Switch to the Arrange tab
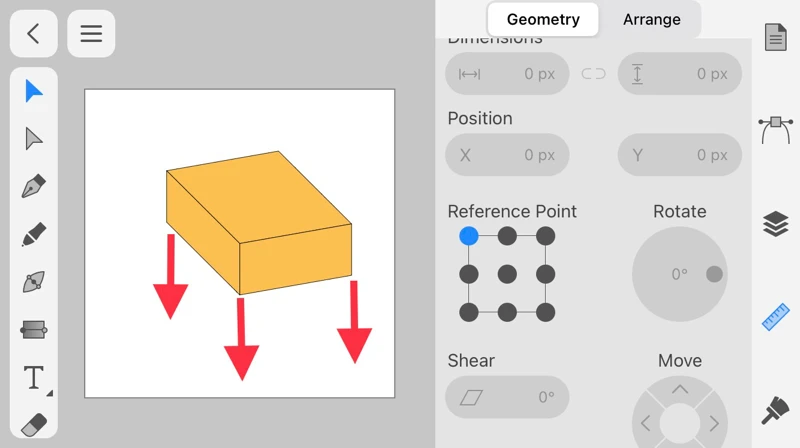 click(x=651, y=19)
